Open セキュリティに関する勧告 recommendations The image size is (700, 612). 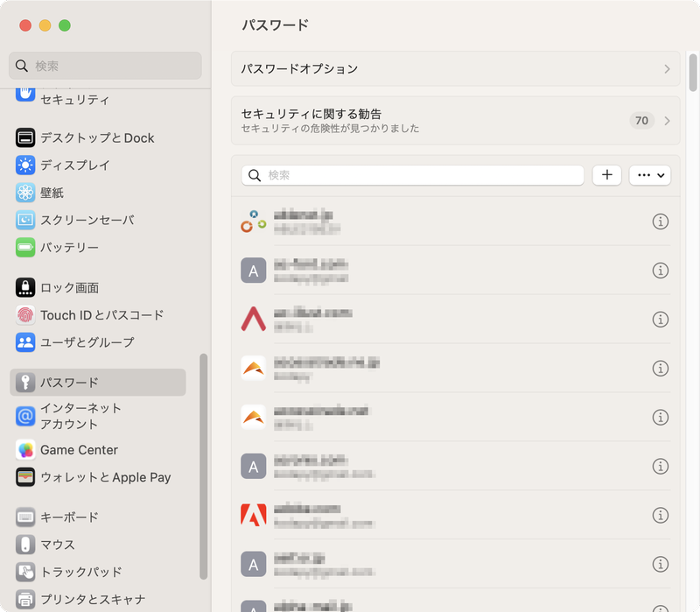point(455,120)
